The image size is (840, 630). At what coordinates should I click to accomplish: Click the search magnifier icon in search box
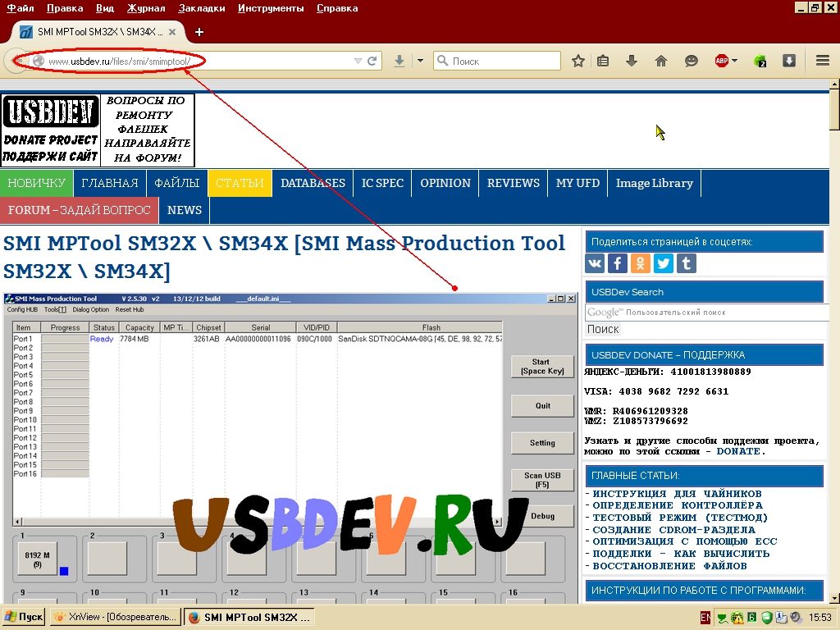[x=442, y=61]
